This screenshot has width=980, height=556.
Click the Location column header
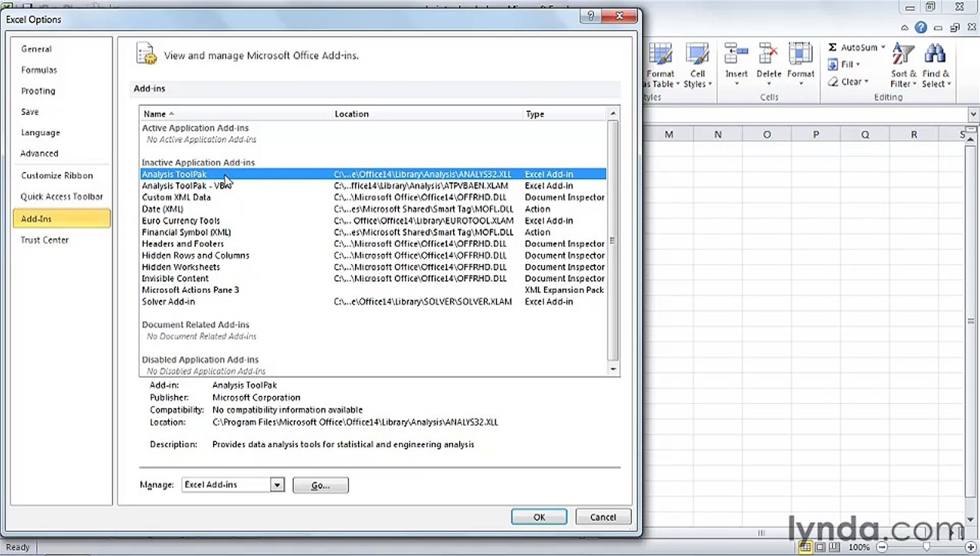pos(427,114)
